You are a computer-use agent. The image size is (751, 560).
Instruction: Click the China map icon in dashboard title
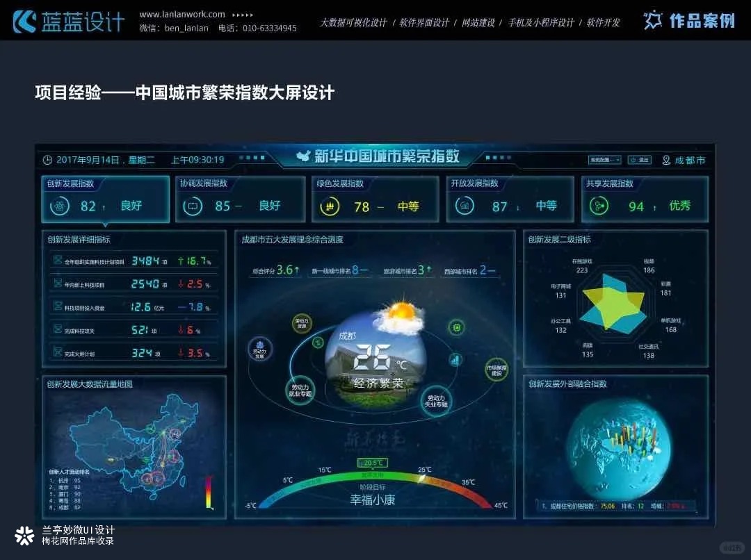coord(303,156)
